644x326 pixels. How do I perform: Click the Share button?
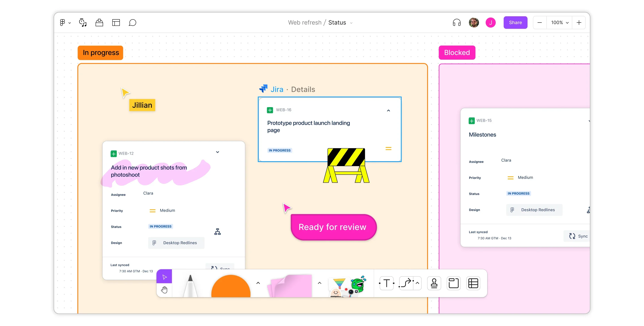click(515, 23)
